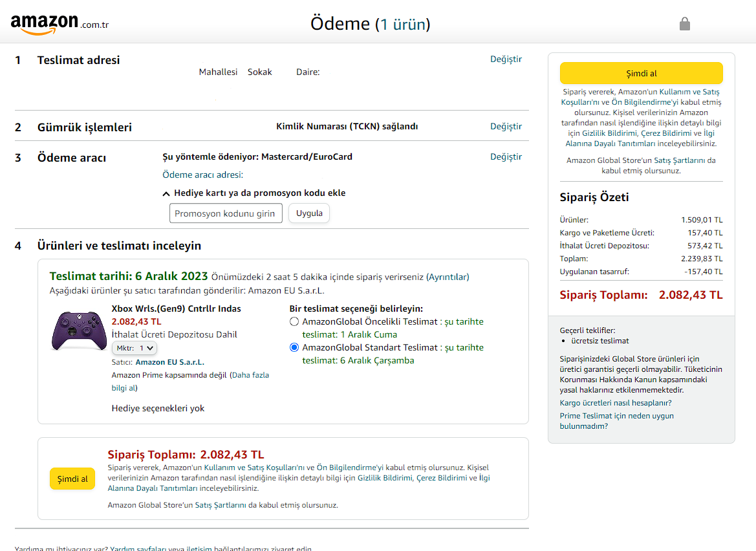Click the ücretsiz teslimat offer text
Viewport: 756px width, 551px height.
599,341
